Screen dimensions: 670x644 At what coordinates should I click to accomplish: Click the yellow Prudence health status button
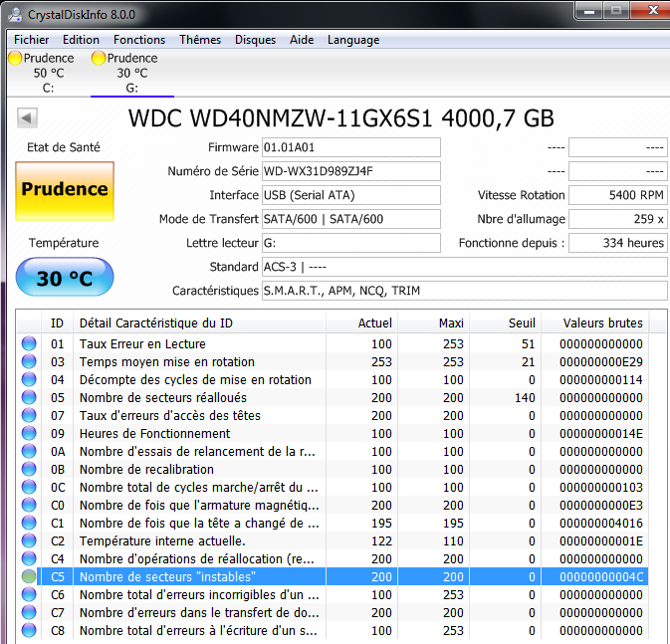[x=65, y=191]
